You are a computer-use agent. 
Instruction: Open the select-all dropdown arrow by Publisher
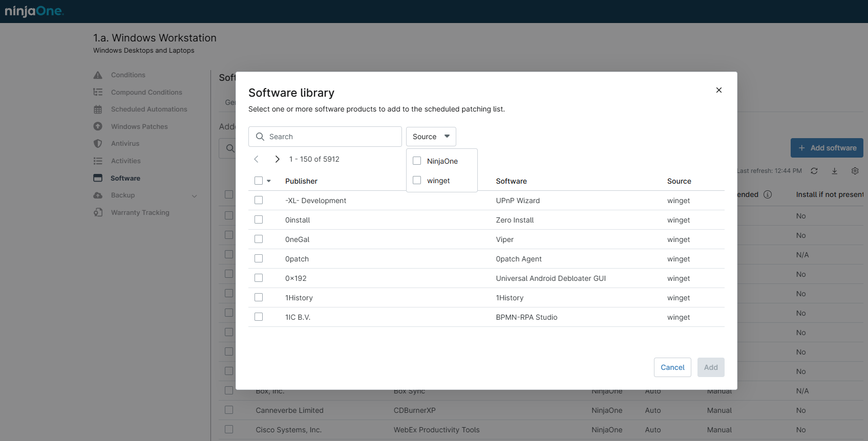point(269,181)
